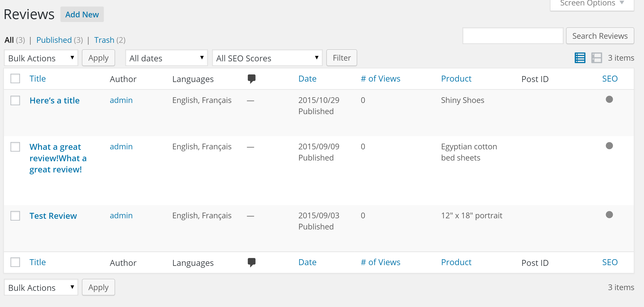Image resolution: width=644 pixels, height=307 pixels.
Task: Click SEO score dot for Here's a title
Action: (609, 99)
